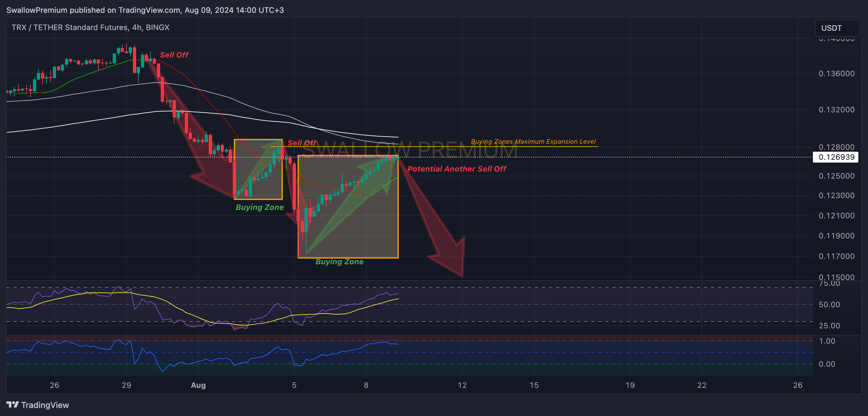
Task: Click the '22' date axis label
Action: (701, 385)
